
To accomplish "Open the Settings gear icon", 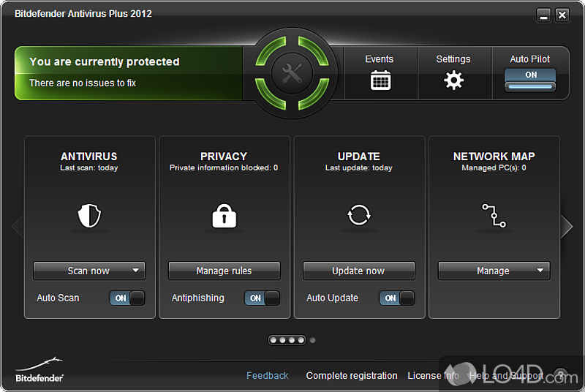I will pyautogui.click(x=453, y=80).
